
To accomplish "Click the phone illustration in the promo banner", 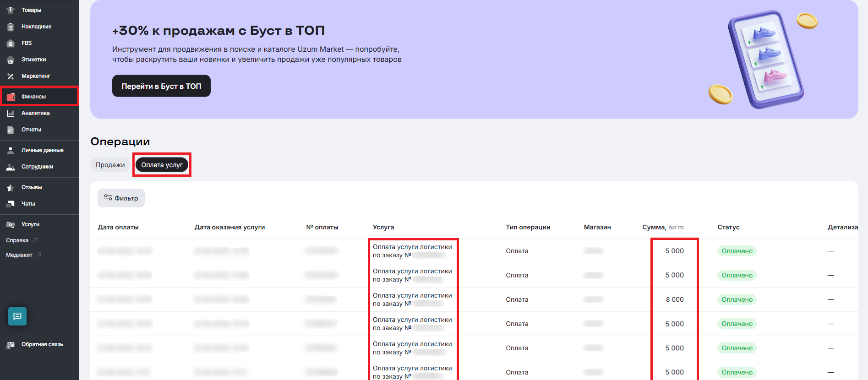I will (766, 60).
